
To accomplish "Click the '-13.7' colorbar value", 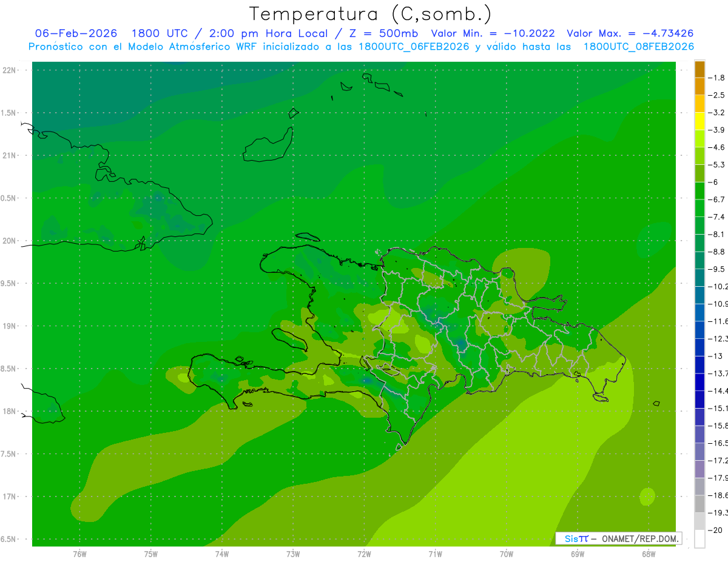I will click(718, 373).
